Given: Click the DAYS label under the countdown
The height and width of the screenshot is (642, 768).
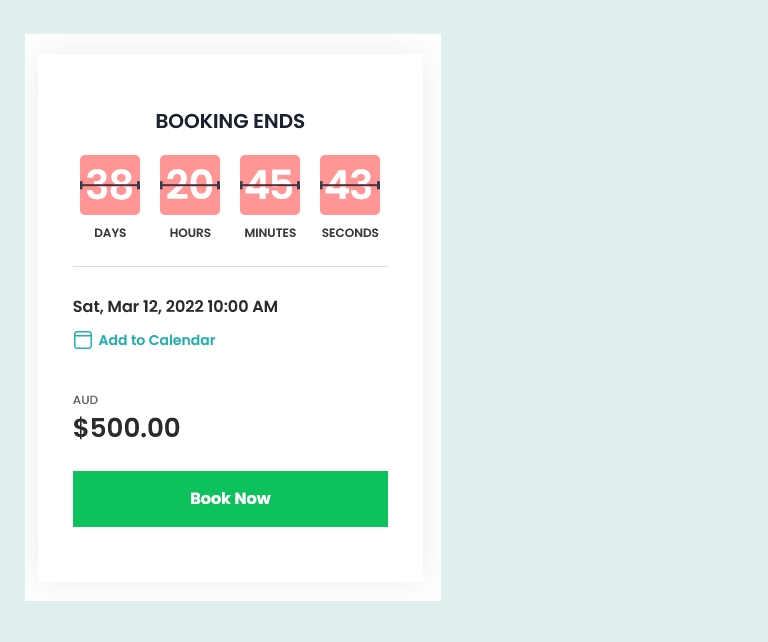Looking at the screenshot, I should pos(110,233).
